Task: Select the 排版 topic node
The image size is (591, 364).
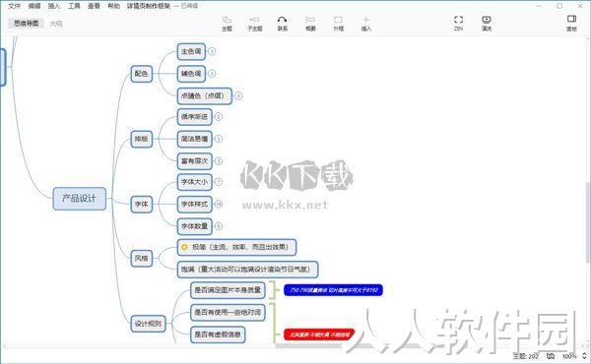Action: (x=141, y=139)
